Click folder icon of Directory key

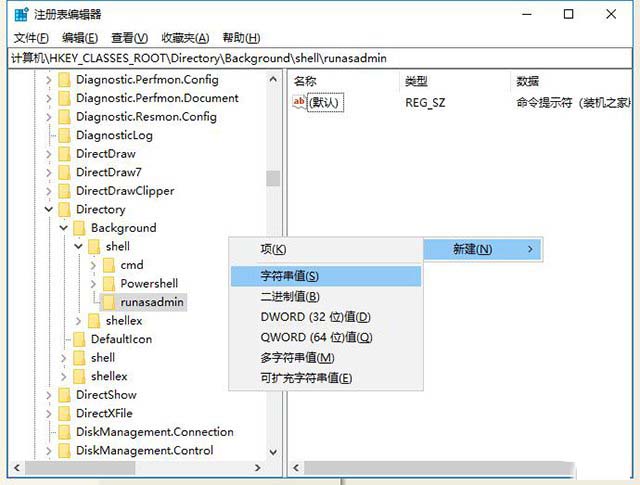64,209
